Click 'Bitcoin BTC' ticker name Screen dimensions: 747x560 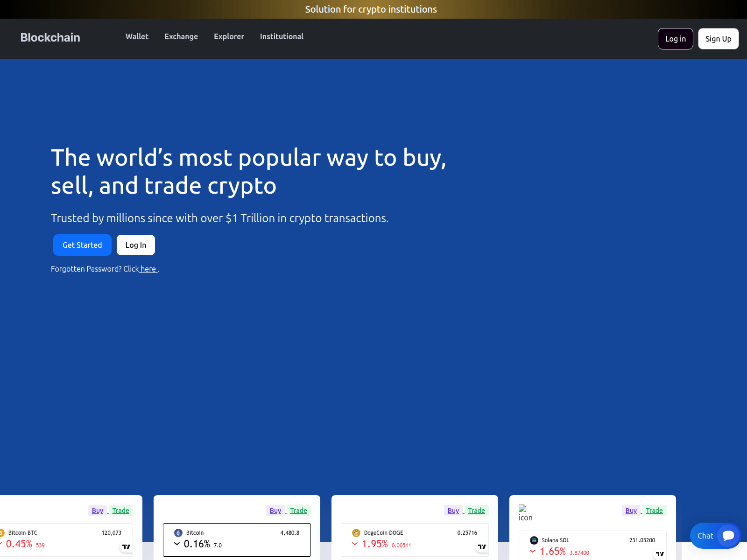pos(22,533)
